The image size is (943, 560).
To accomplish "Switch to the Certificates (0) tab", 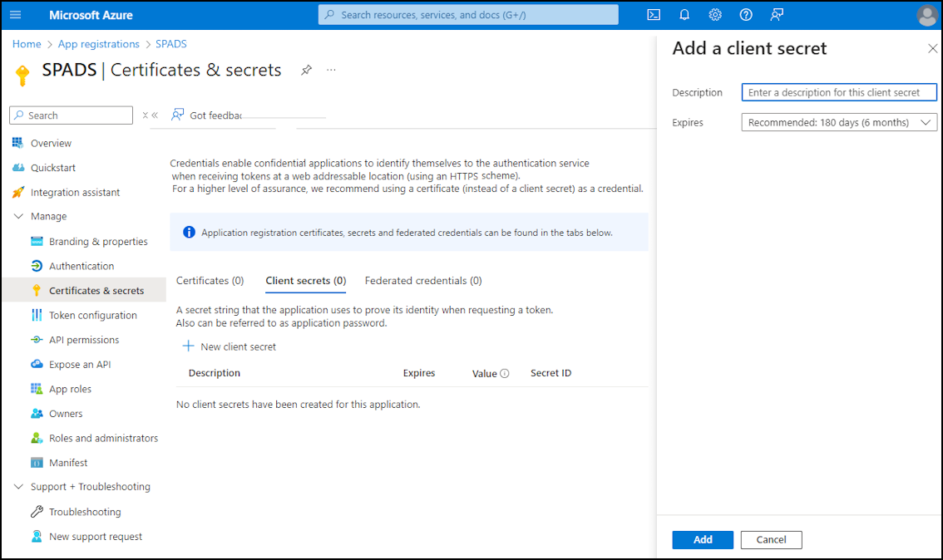I will click(210, 281).
